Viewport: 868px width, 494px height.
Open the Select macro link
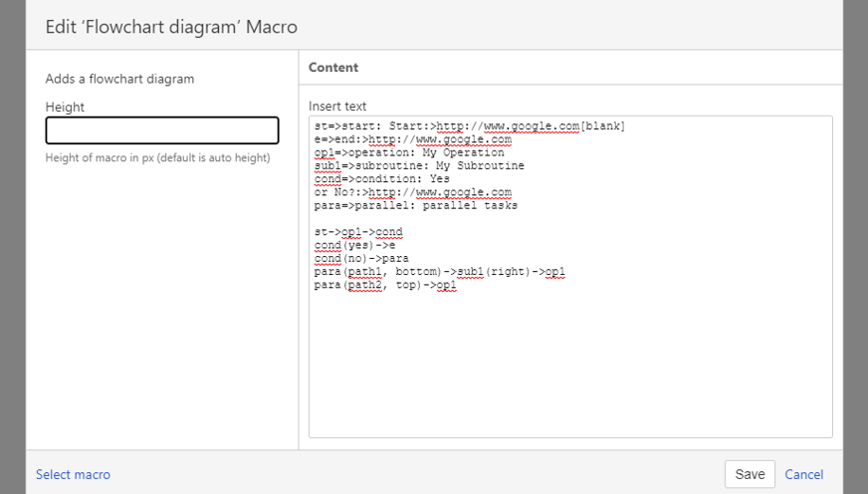73,475
